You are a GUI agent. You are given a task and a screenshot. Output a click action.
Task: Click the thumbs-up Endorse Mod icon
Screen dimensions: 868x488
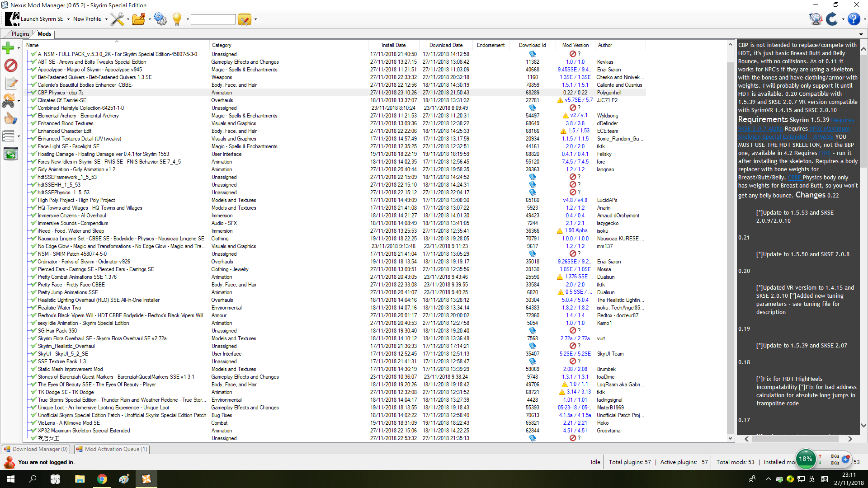point(10,118)
